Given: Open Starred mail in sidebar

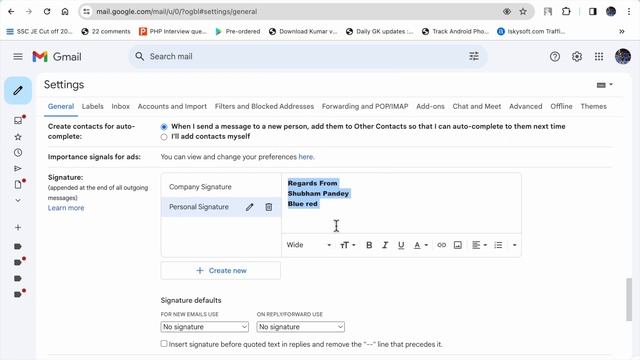Looking at the screenshot, I should [x=18, y=137].
